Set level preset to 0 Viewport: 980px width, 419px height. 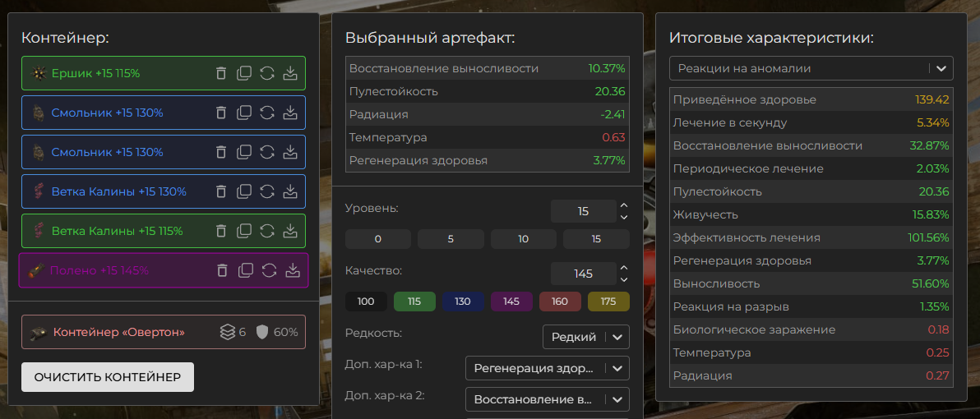pos(378,239)
